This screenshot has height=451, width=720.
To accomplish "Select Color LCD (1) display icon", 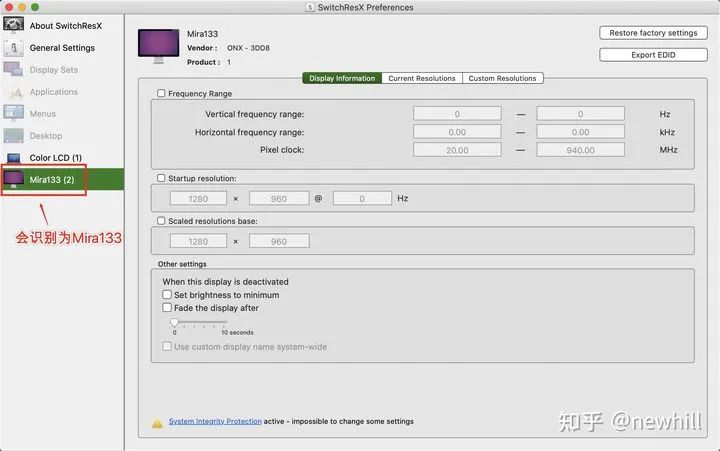I will [14, 158].
